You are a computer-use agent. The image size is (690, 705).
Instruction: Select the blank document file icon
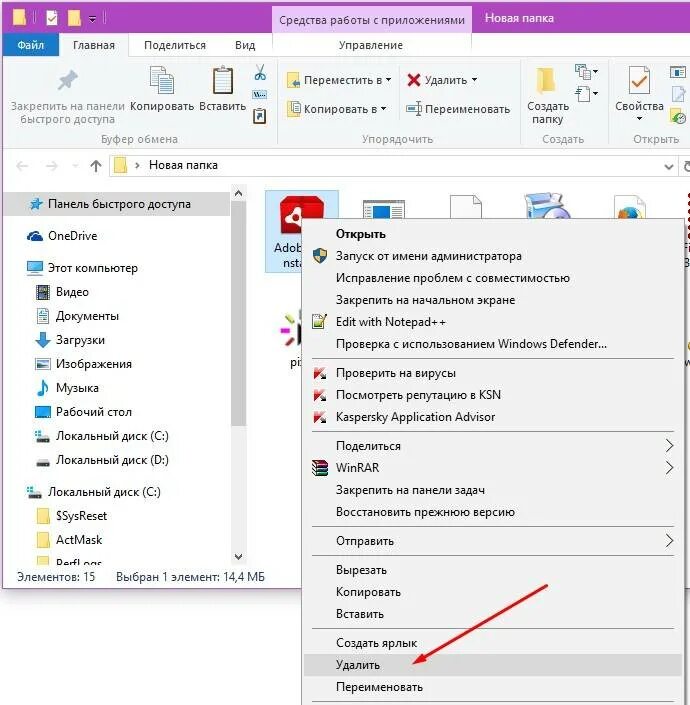tap(466, 207)
